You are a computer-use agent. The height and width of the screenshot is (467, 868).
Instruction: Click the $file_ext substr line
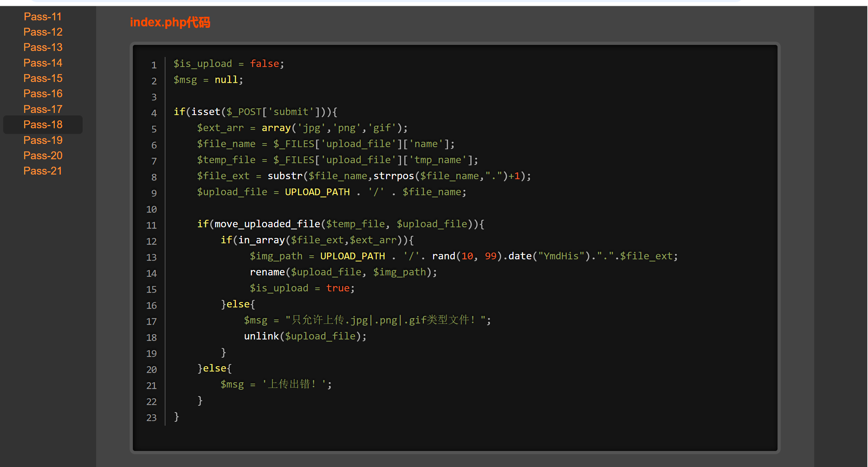click(x=363, y=176)
